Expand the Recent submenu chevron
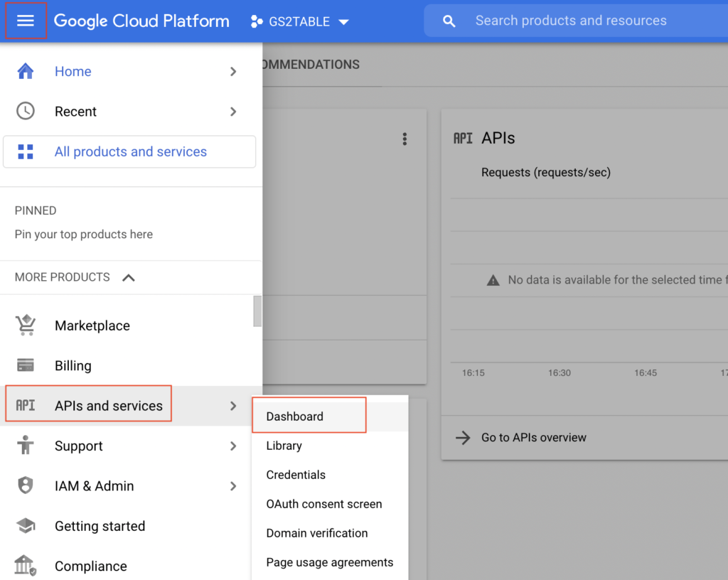 (233, 112)
